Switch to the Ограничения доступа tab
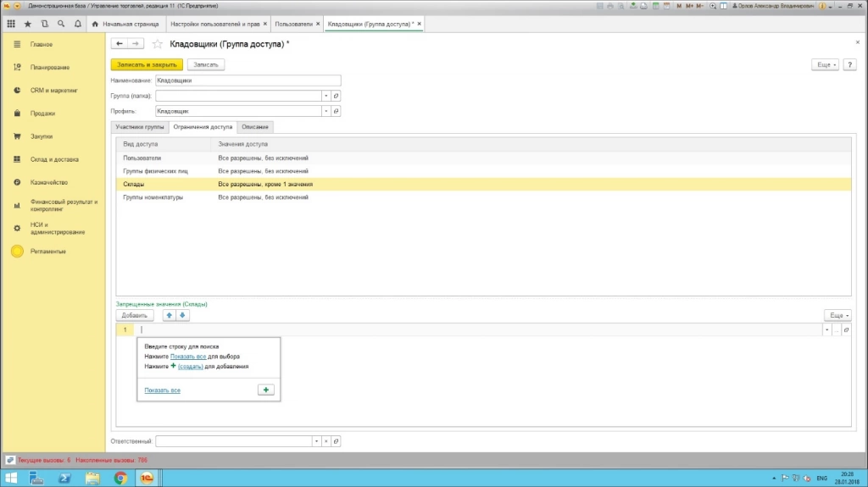This screenshot has width=868, height=487. (203, 127)
